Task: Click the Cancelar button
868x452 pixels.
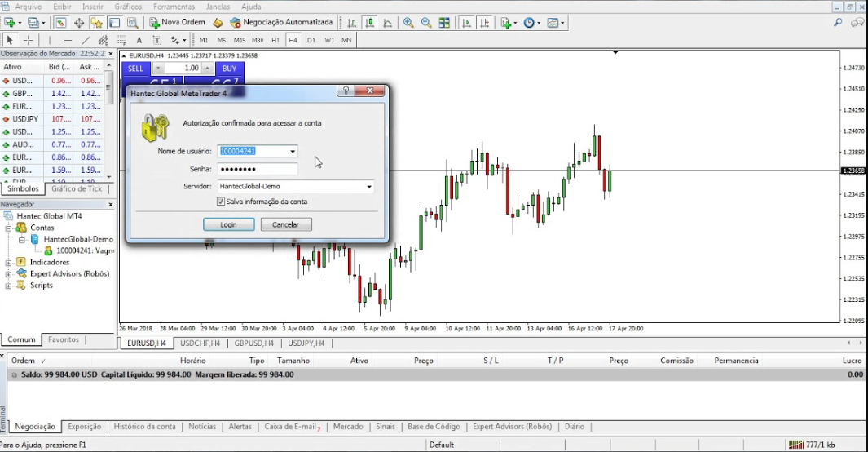Action: [x=285, y=224]
